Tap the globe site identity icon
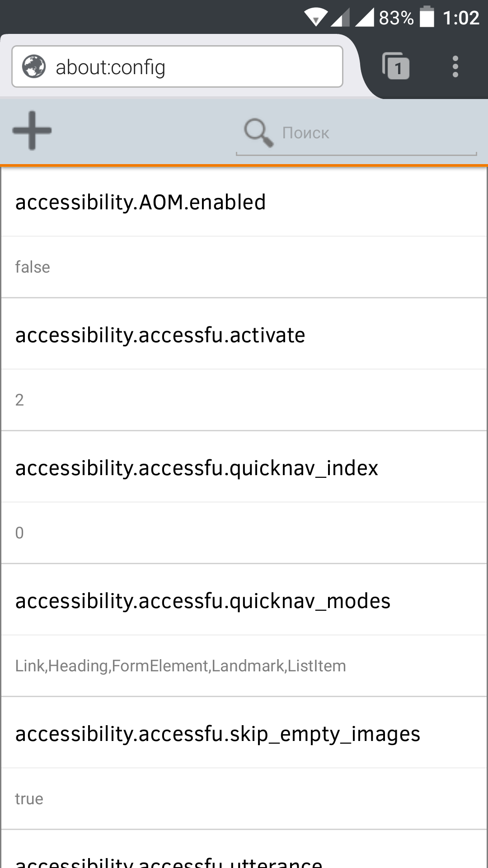Image resolution: width=488 pixels, height=868 pixels. point(34,66)
